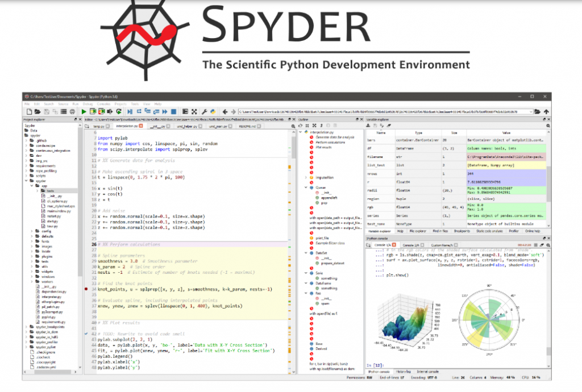
Task: Open the working directory path dropdown
Action: [531, 112]
